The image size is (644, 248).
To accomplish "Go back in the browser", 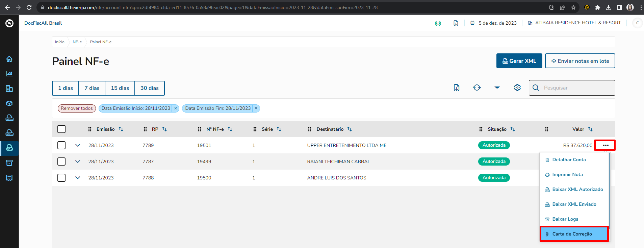I will [x=7, y=7].
